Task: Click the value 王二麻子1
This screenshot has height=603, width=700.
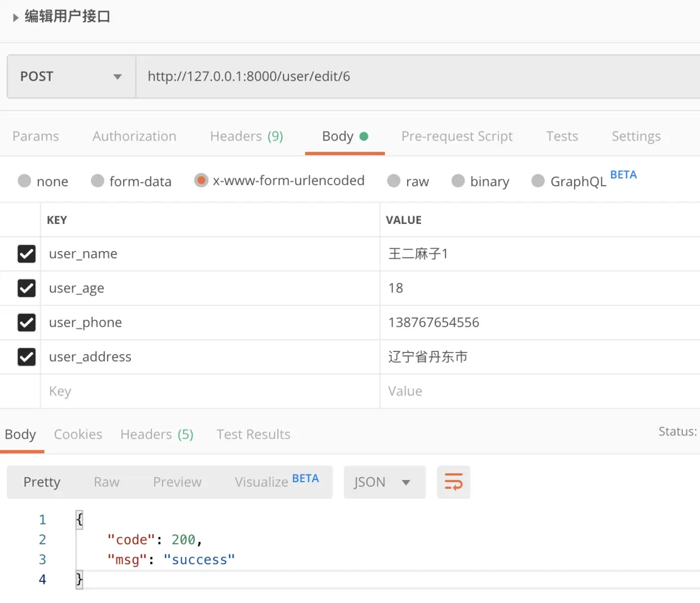Action: (418, 254)
